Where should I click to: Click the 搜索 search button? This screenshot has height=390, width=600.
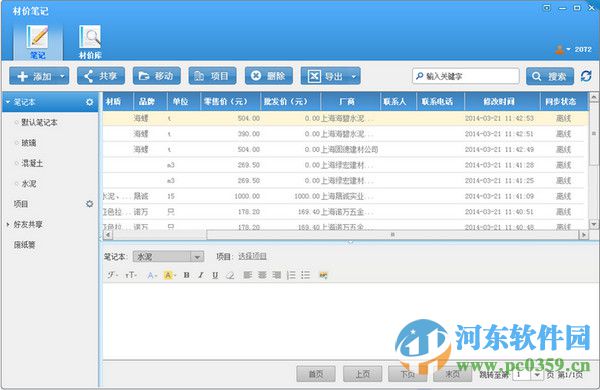550,76
